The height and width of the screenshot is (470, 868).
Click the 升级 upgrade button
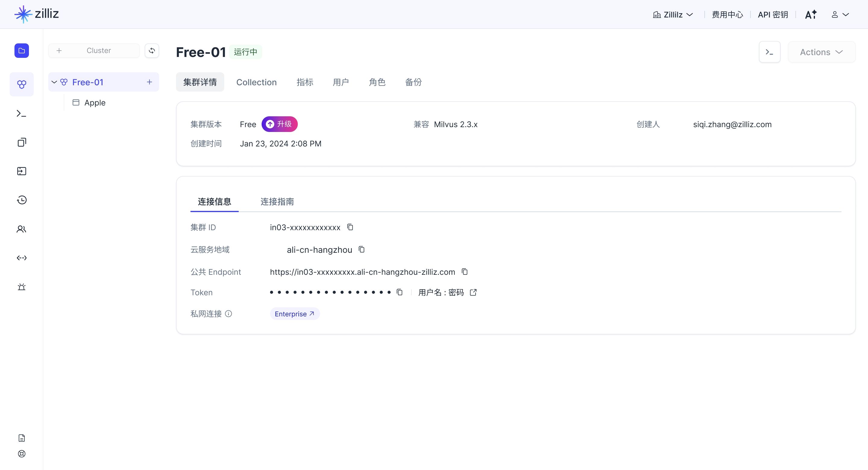(279, 124)
